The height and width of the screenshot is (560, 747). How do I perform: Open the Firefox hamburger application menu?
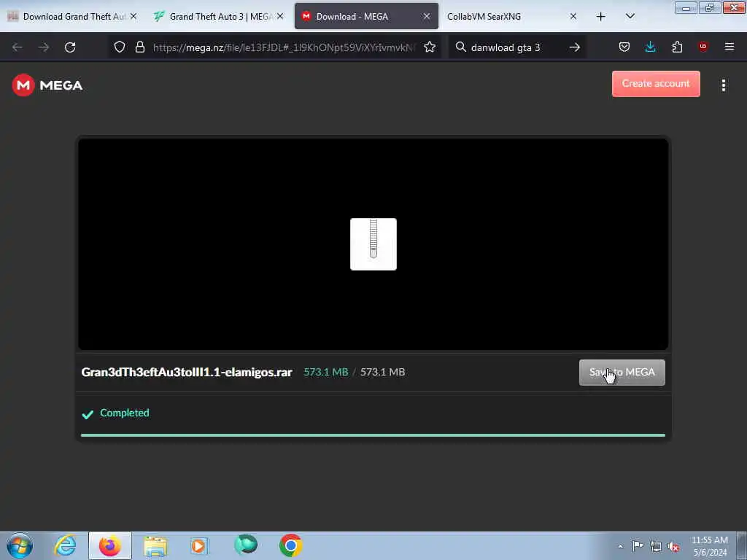[729, 47]
